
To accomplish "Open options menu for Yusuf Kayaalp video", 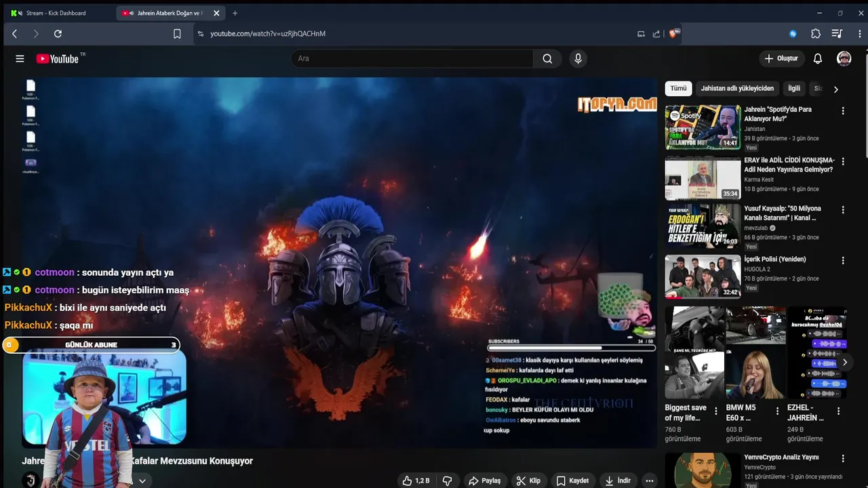I will click(843, 210).
